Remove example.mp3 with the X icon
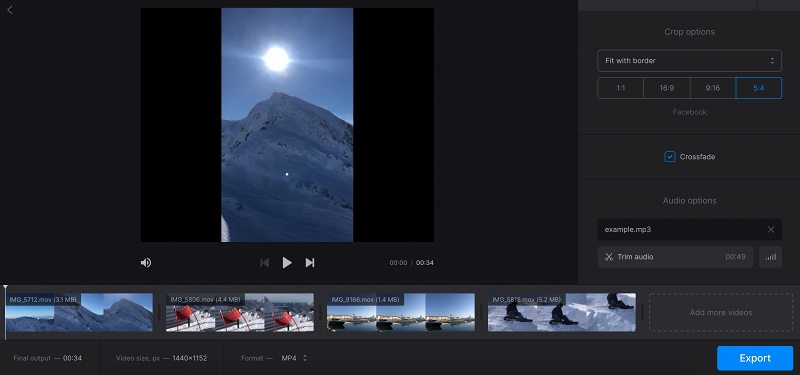Screen dimensions: 800x375 [x=771, y=230]
